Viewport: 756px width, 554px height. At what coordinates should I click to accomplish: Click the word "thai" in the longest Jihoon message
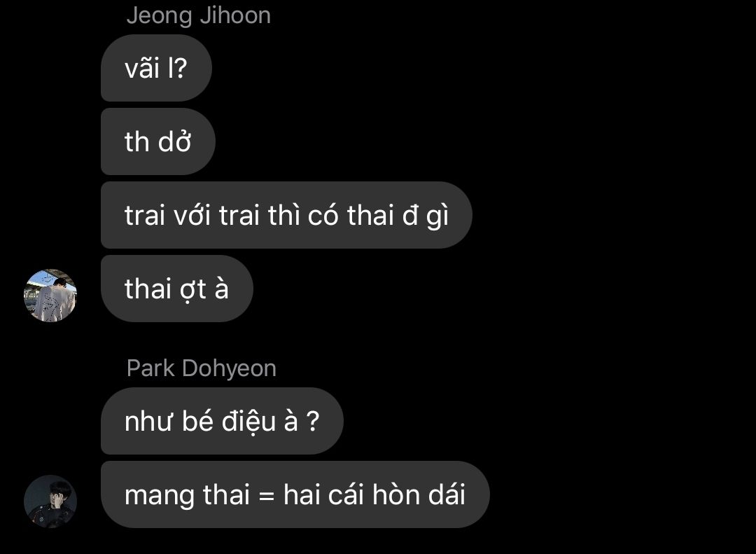370,215
